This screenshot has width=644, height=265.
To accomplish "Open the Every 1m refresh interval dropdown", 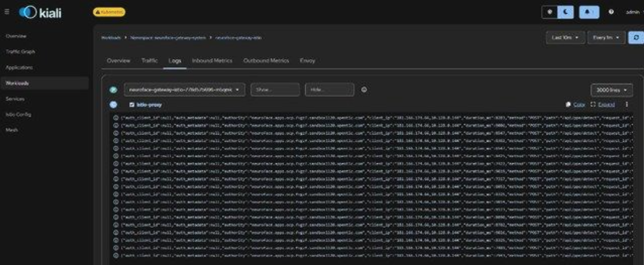I will pyautogui.click(x=606, y=38).
